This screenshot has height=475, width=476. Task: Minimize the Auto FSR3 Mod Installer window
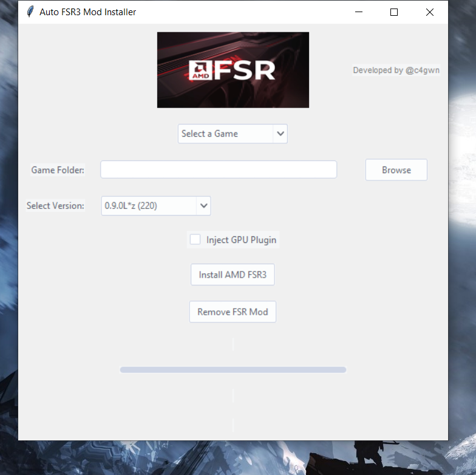click(359, 12)
